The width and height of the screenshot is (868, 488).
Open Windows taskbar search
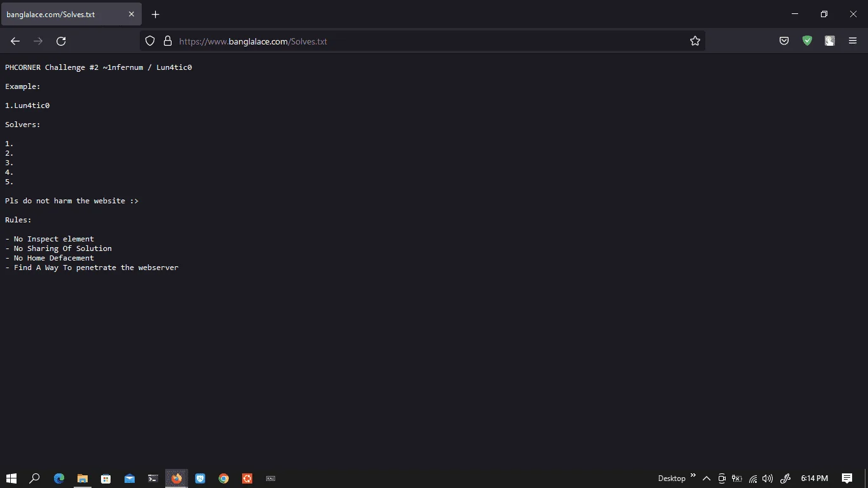pyautogui.click(x=35, y=478)
